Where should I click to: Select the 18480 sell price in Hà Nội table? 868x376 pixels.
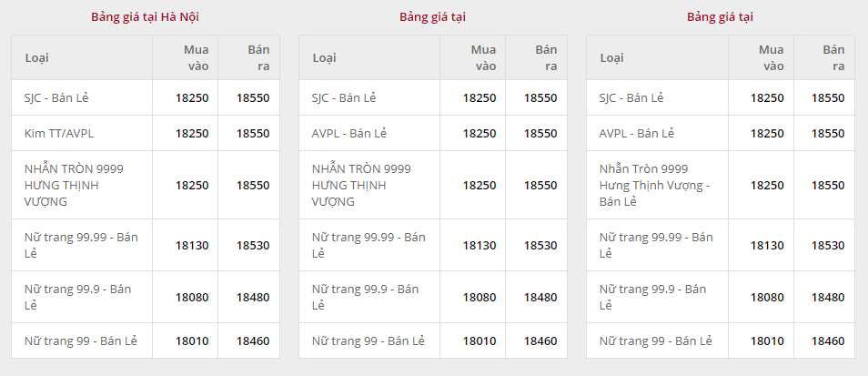pyautogui.click(x=253, y=297)
